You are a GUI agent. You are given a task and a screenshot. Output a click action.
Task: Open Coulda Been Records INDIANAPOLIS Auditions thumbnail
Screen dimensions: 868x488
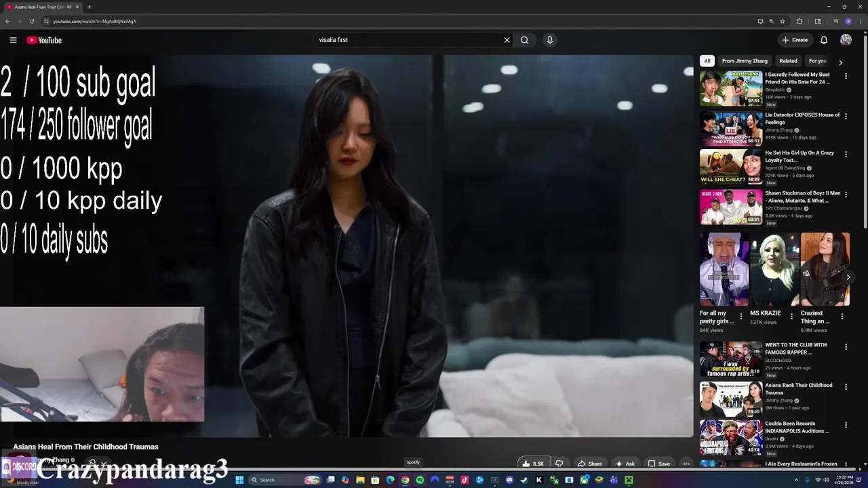tap(731, 438)
